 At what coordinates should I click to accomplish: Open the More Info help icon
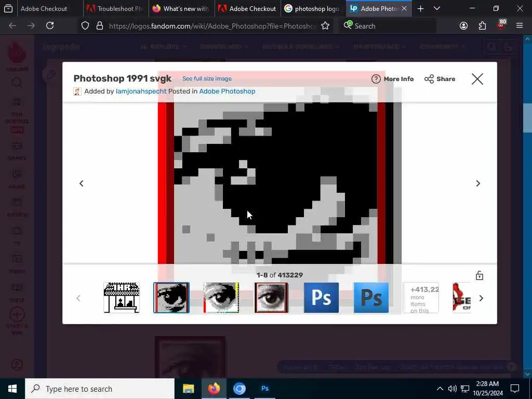[x=376, y=79]
